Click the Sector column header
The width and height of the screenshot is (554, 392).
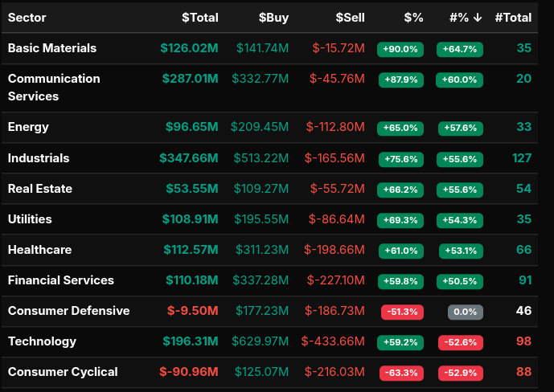27,18
